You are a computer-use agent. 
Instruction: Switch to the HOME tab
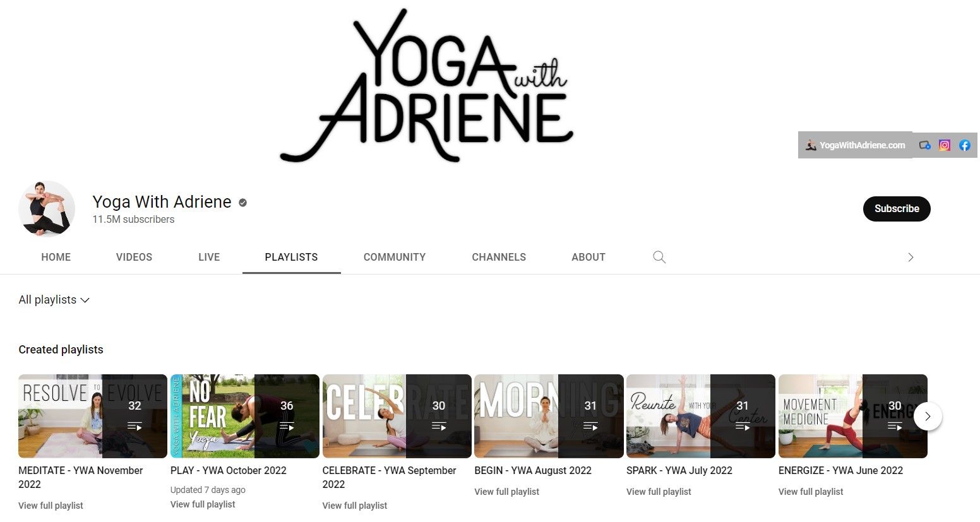[56, 257]
